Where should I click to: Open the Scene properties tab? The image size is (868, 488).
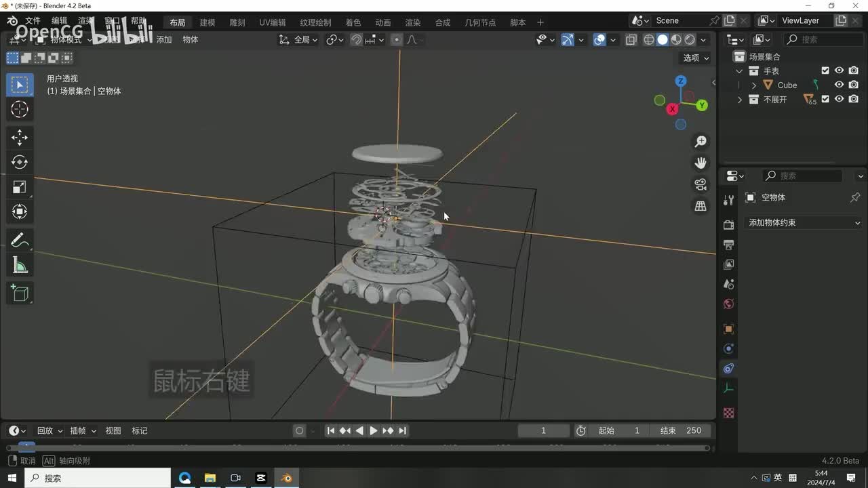click(x=729, y=284)
